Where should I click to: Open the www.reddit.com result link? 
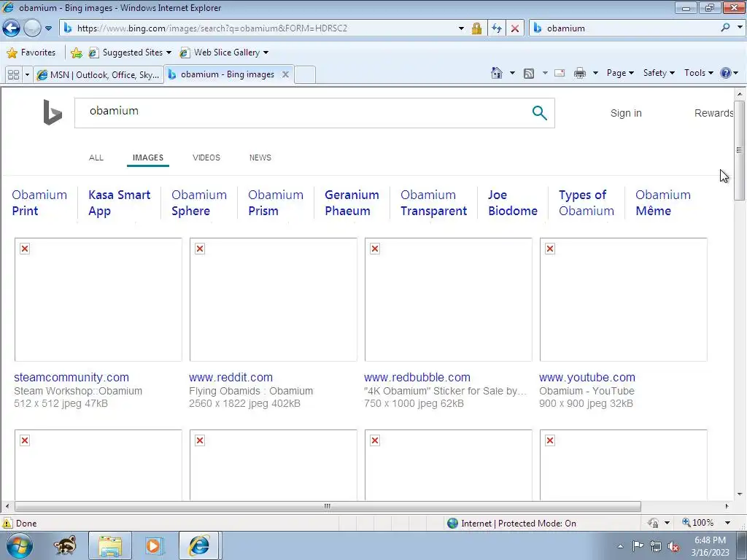click(x=231, y=378)
